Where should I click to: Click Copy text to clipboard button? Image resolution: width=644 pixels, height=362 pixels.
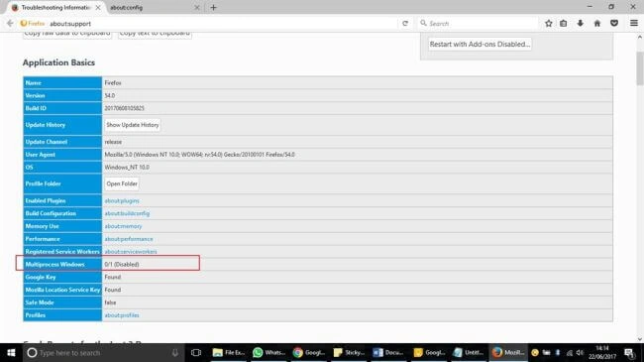coord(155,35)
